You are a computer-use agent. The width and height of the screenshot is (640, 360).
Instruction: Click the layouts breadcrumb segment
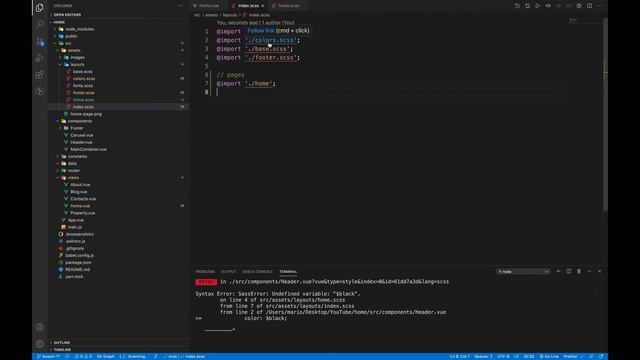(230, 15)
